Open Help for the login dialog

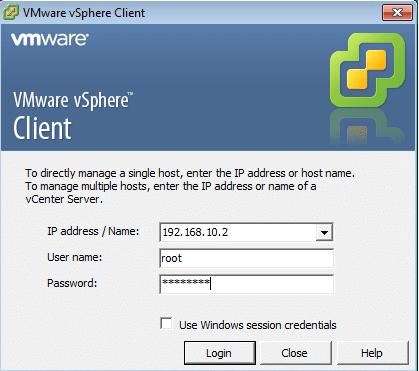[373, 353]
